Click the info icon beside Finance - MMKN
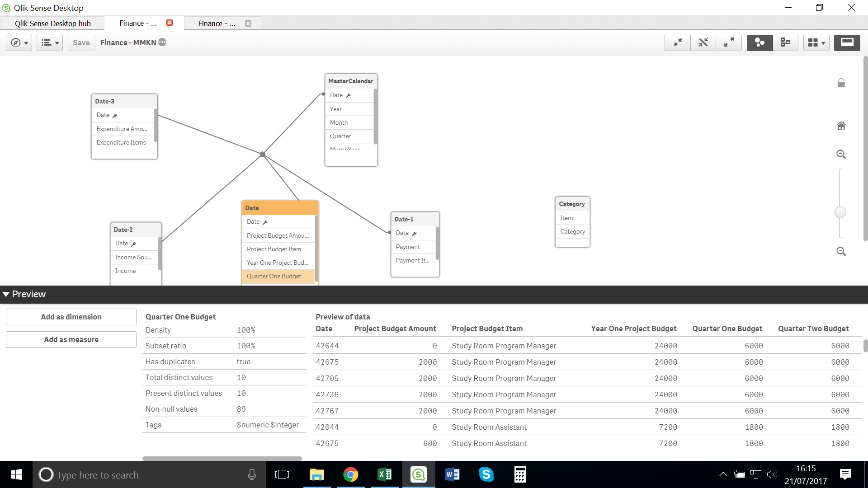The height and width of the screenshot is (488, 868). point(162,42)
